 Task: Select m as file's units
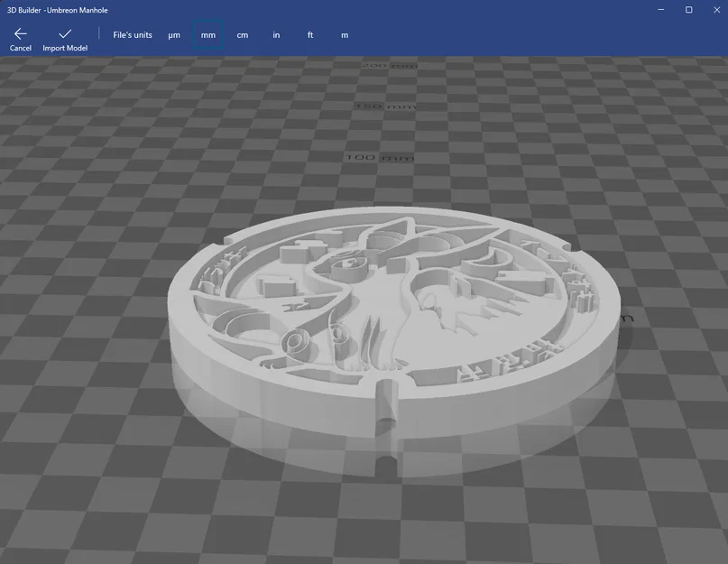coord(345,35)
